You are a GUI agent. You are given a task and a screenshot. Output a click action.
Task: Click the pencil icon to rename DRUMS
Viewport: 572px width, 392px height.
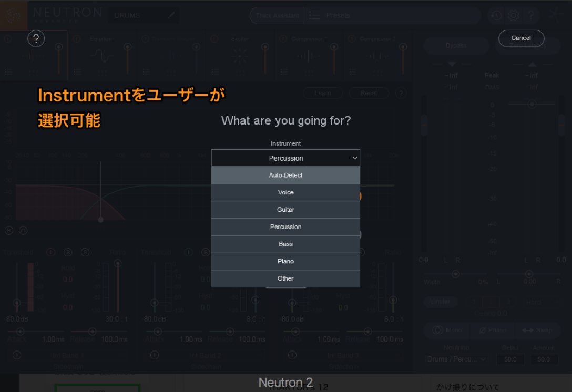(x=171, y=15)
